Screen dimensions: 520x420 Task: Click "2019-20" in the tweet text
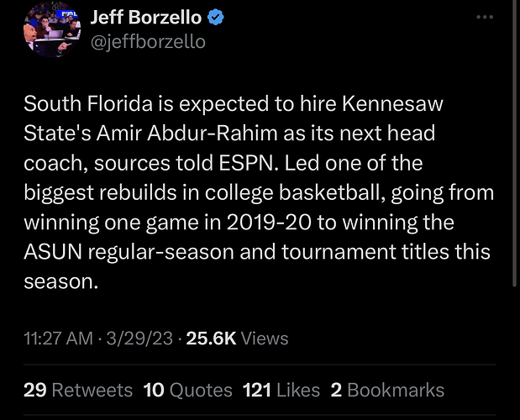click(x=238, y=224)
